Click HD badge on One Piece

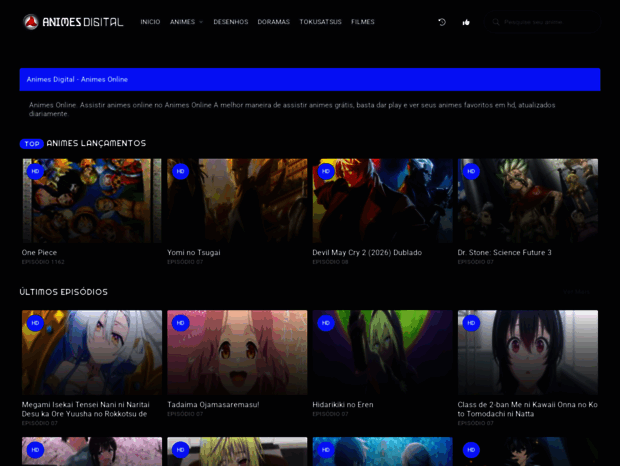[35, 171]
